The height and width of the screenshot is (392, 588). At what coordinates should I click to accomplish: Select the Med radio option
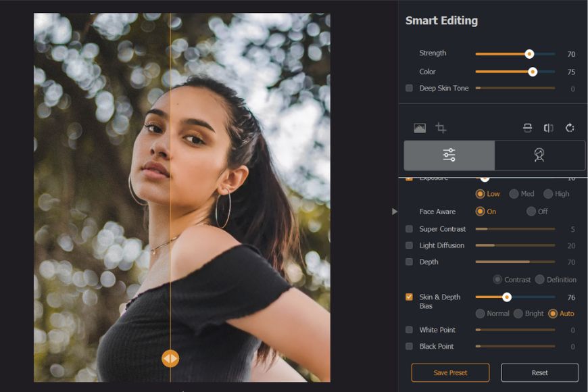[x=514, y=194]
